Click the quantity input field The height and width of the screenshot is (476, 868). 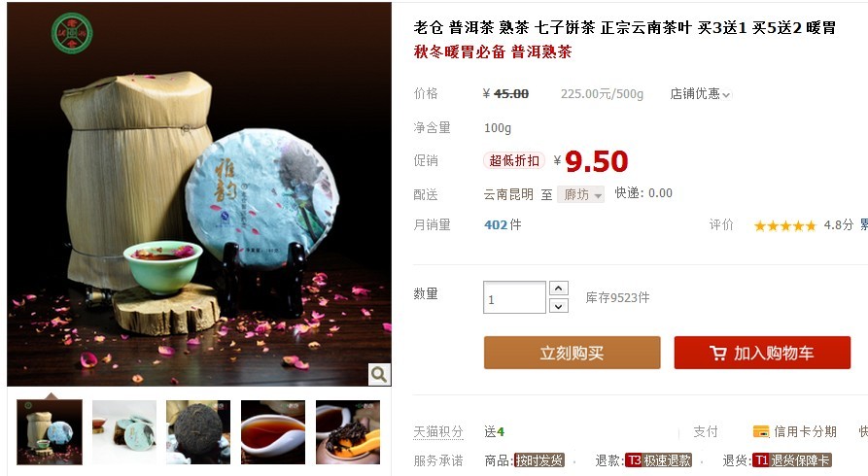[514, 298]
